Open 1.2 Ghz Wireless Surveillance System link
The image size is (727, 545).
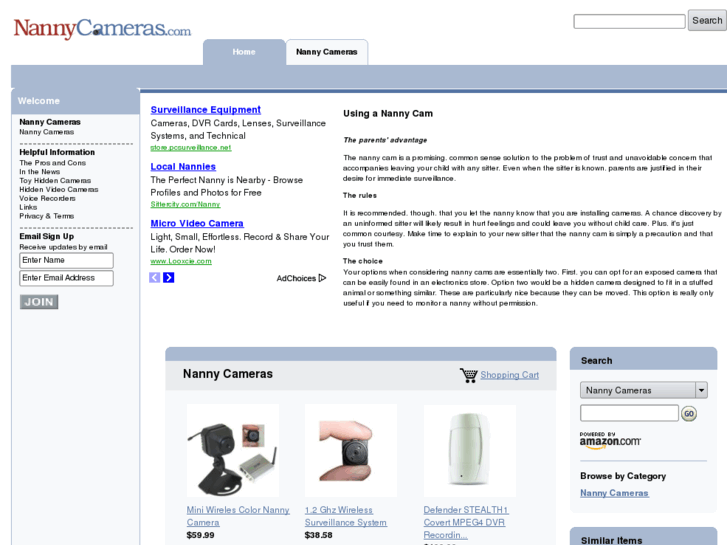point(345,516)
